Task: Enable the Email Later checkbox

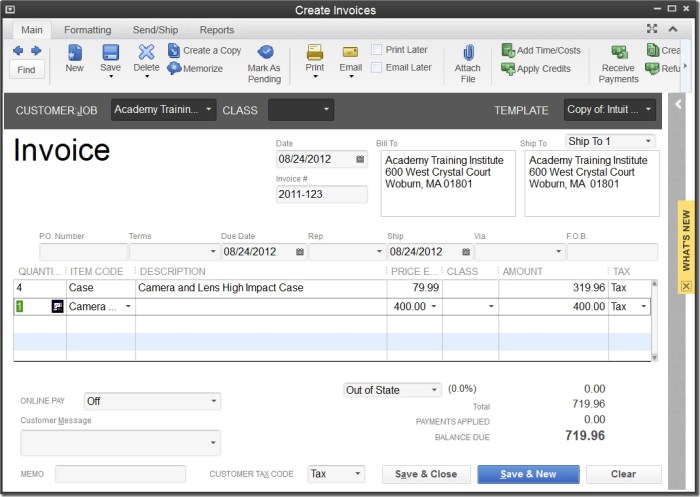Action: click(376, 67)
